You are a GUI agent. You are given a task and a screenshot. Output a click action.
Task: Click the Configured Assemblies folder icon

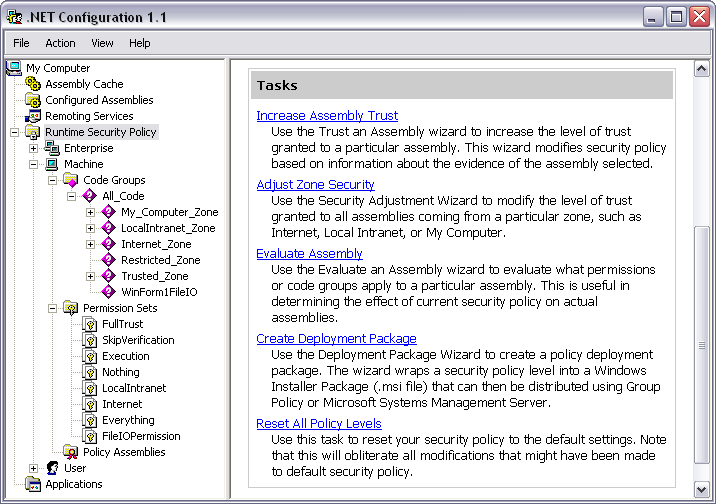[x=33, y=100]
